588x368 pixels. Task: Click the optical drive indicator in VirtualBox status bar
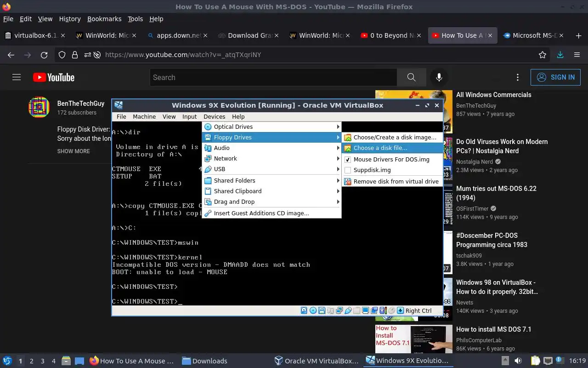pyautogui.click(x=313, y=310)
